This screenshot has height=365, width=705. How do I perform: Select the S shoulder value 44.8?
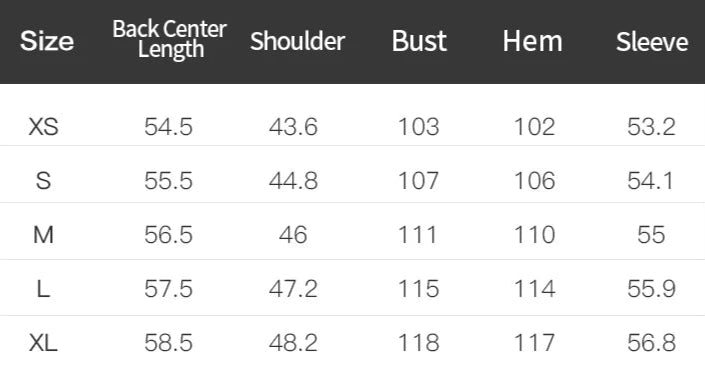294,181
